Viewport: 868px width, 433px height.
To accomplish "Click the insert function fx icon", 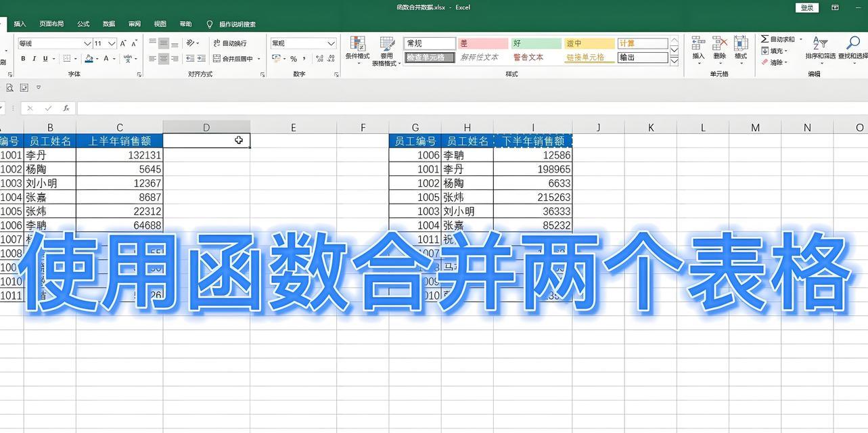I will 66,108.
